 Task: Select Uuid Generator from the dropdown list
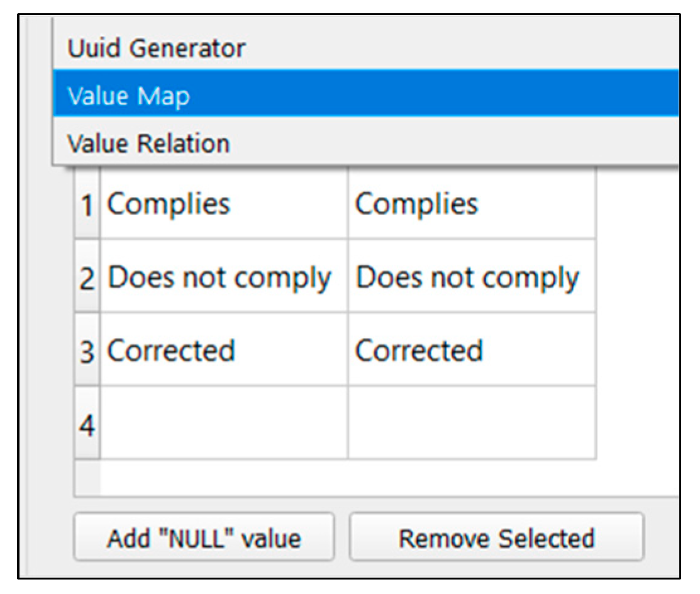point(157,48)
